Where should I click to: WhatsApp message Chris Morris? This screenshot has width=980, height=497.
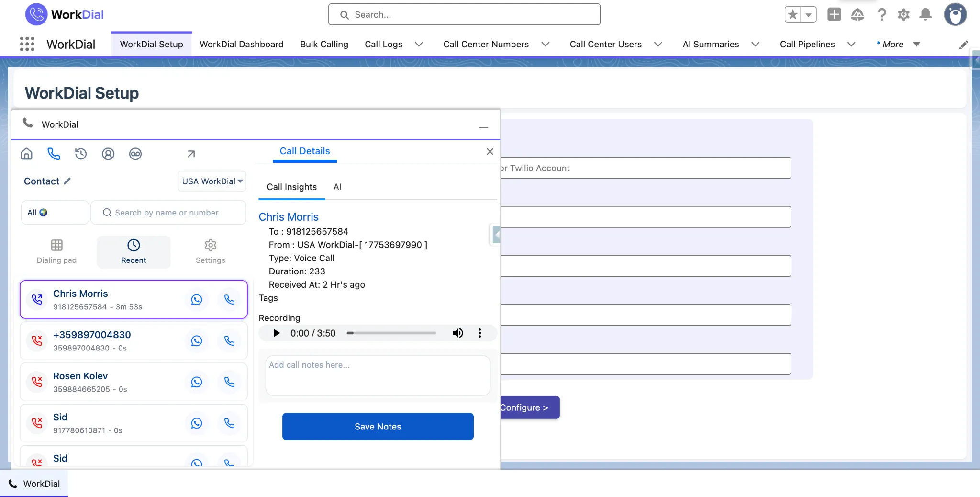pos(197,300)
